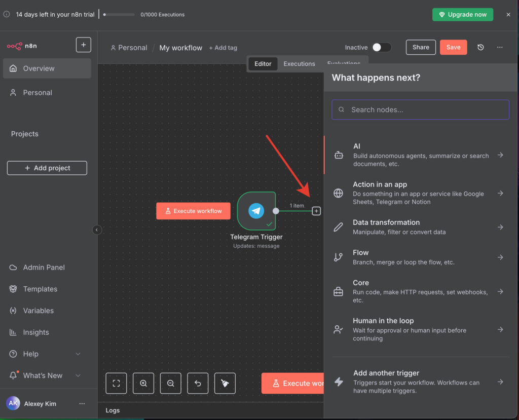
Task: Expand the What's New section
Action: click(78, 375)
